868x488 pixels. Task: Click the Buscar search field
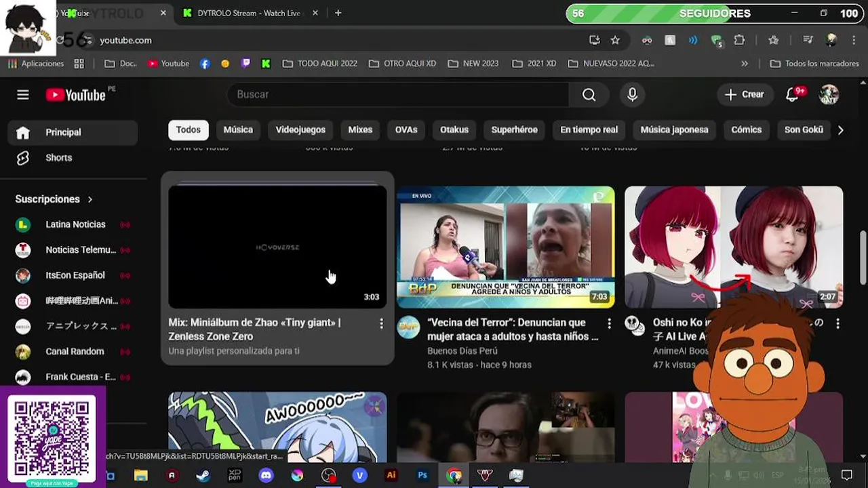coord(398,95)
